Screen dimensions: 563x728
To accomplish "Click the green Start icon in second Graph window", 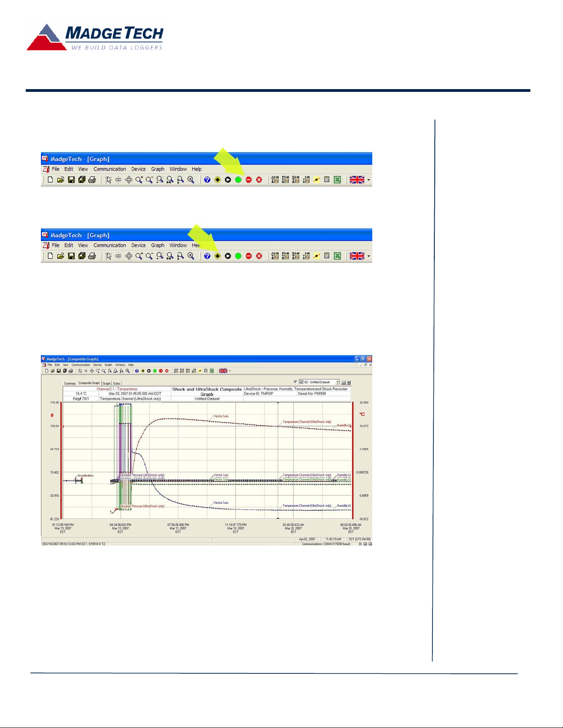I will tap(238, 256).
